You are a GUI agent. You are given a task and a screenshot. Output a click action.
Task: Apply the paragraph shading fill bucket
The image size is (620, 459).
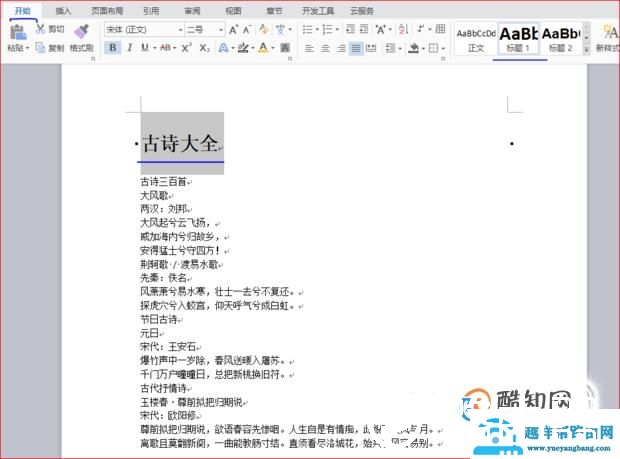tap(414, 49)
